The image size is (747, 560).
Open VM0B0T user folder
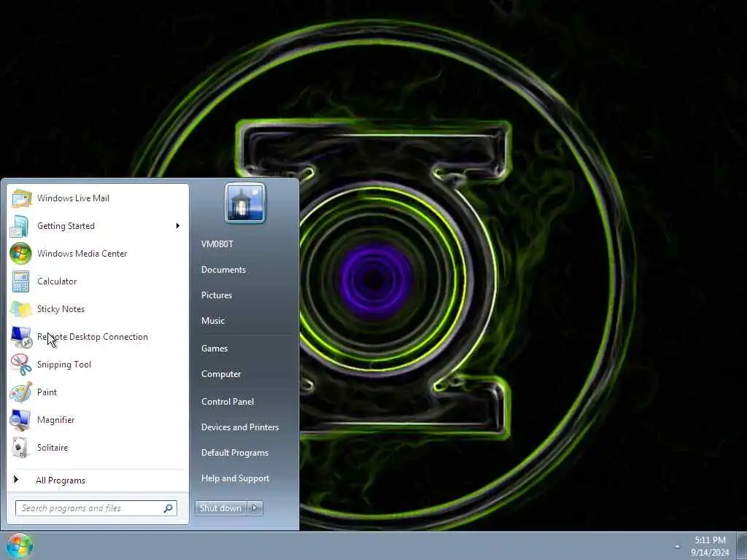pyautogui.click(x=217, y=244)
